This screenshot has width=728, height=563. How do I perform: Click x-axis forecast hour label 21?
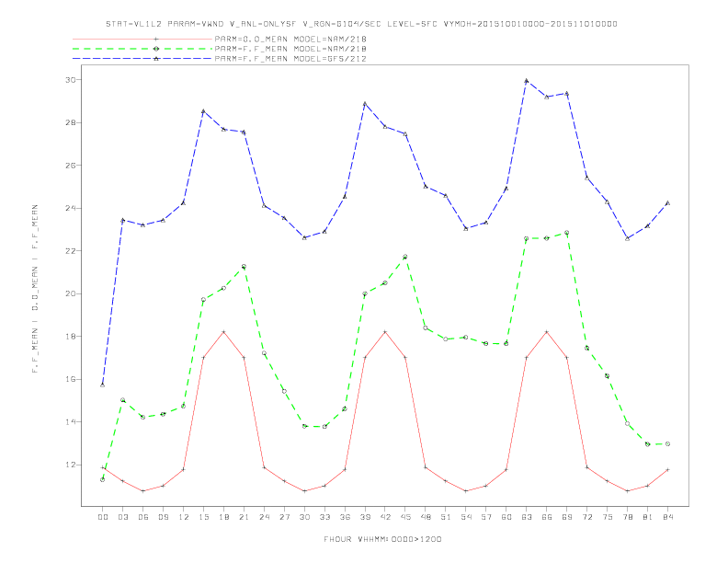point(244,517)
